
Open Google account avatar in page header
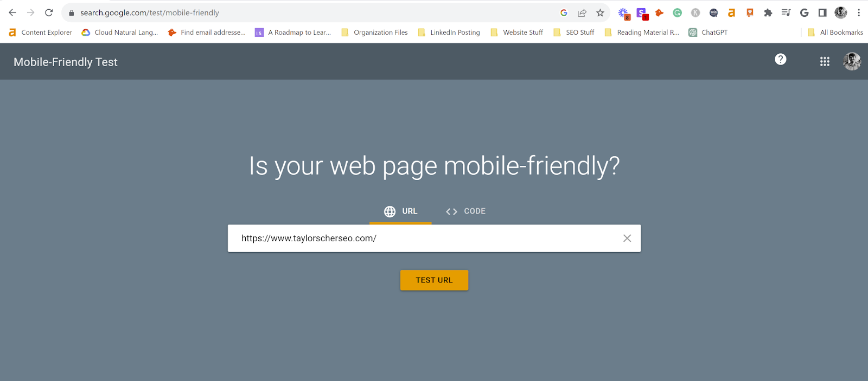coord(852,62)
